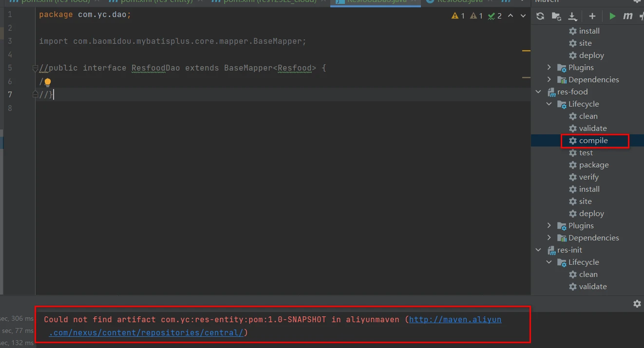Reload all Maven projects
Screen dimensions: 644x348
tap(540, 16)
